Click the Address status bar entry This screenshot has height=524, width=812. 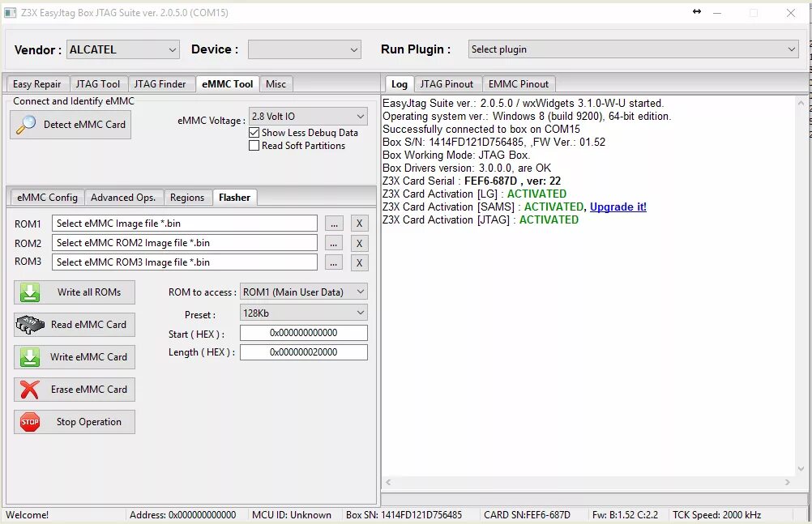coord(183,514)
